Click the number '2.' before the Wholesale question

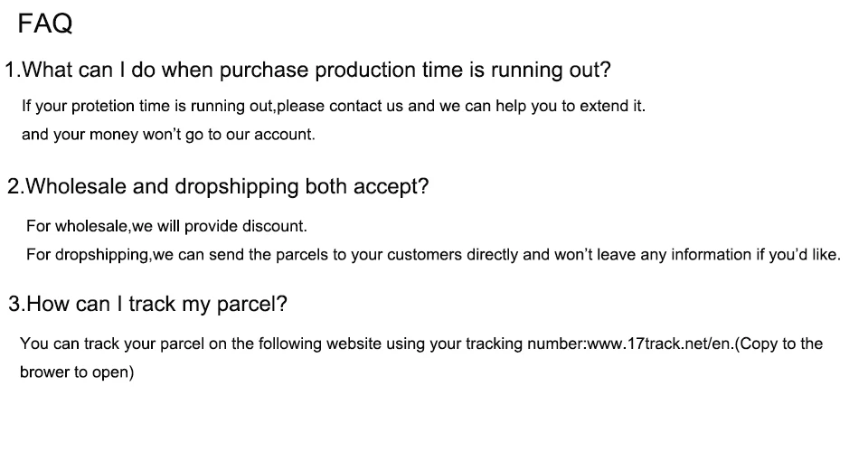pos(14,187)
